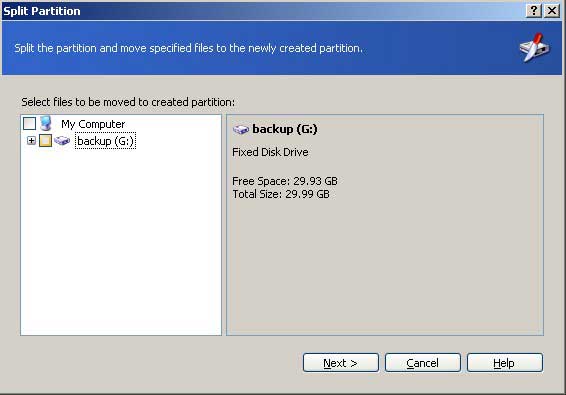Click the Next > button

click(341, 363)
